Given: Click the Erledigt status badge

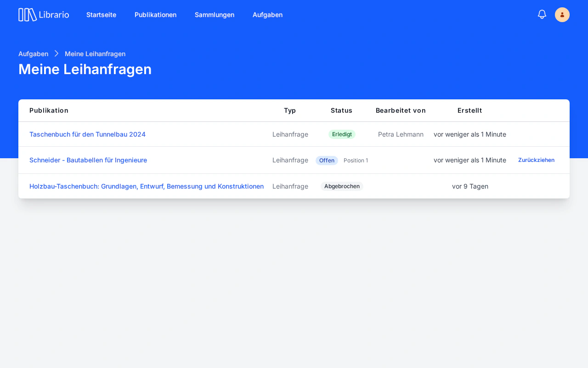Looking at the screenshot, I should (342, 134).
